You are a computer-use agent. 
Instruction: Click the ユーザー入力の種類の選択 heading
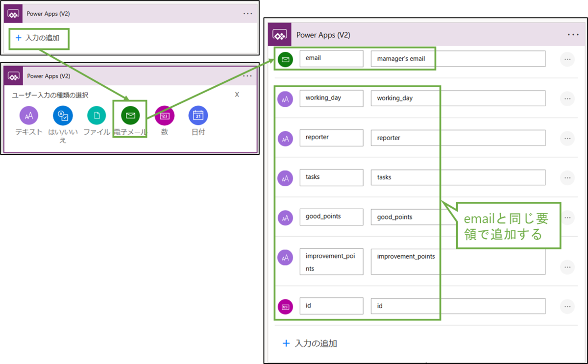50,95
